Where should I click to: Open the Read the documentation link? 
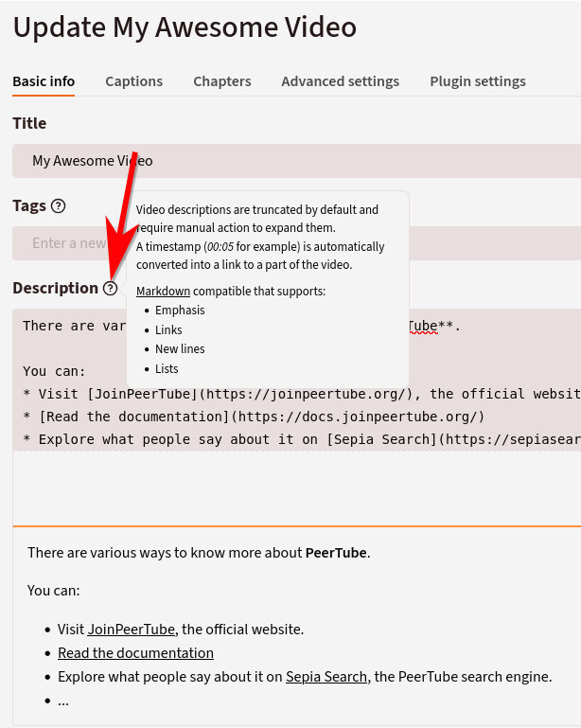(135, 653)
